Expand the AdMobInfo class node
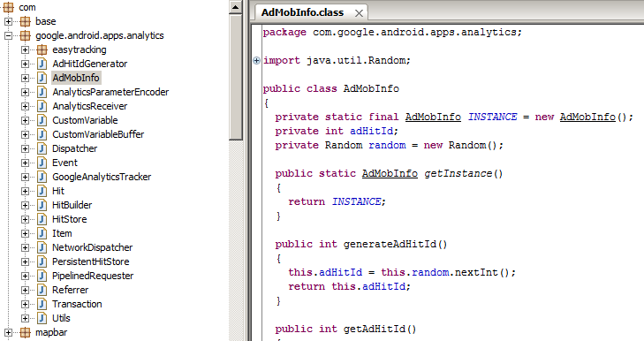 point(25,78)
